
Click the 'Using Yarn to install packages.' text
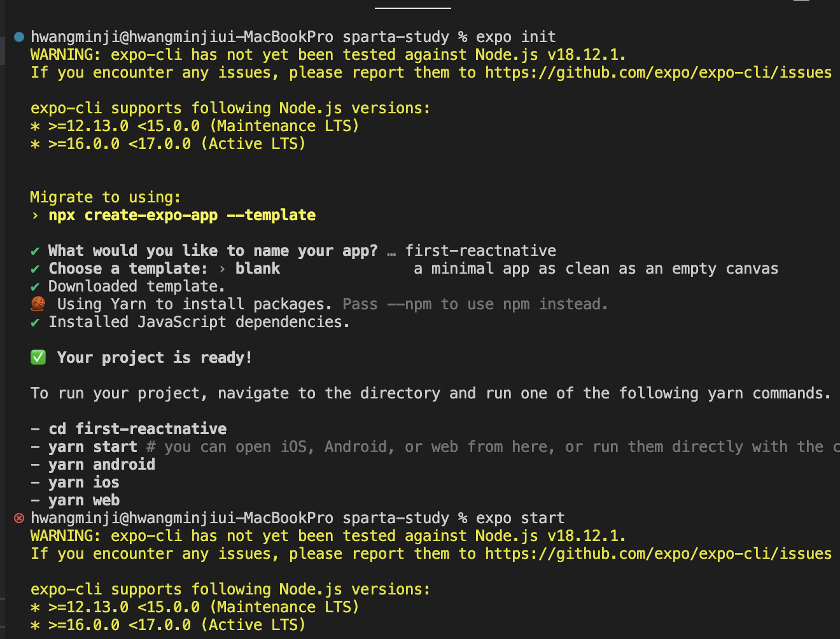pos(195,304)
